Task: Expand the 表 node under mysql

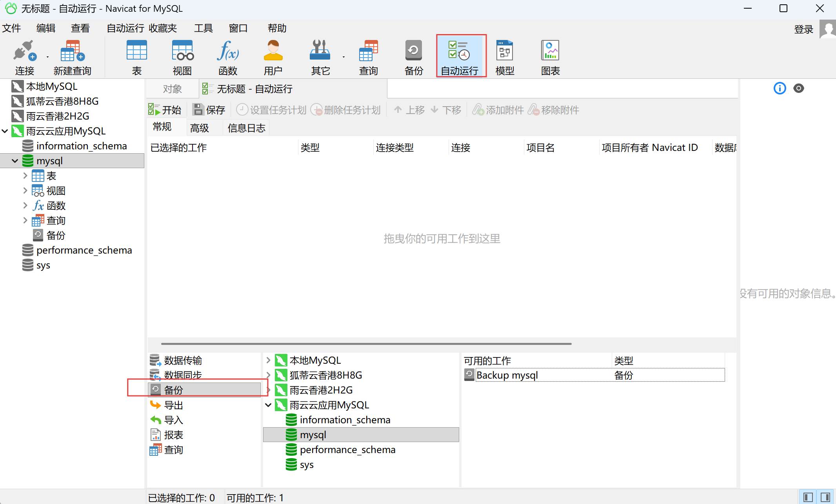Action: tap(25, 176)
